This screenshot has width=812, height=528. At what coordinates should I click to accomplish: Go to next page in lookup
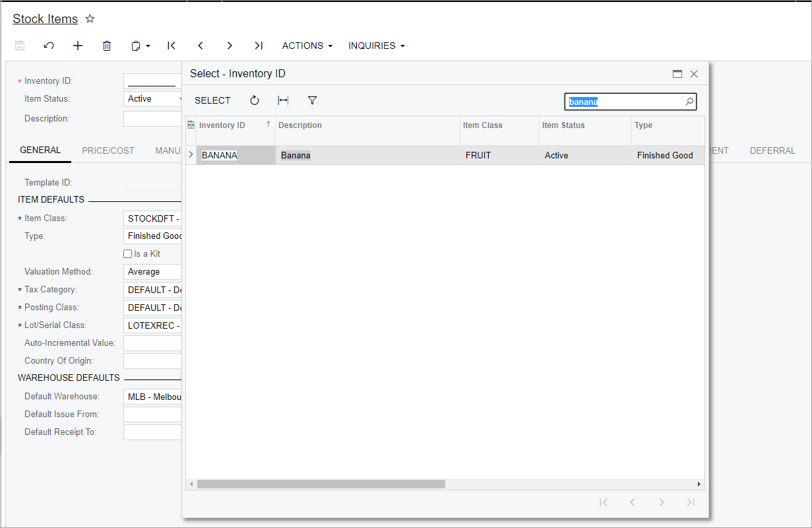tap(662, 502)
